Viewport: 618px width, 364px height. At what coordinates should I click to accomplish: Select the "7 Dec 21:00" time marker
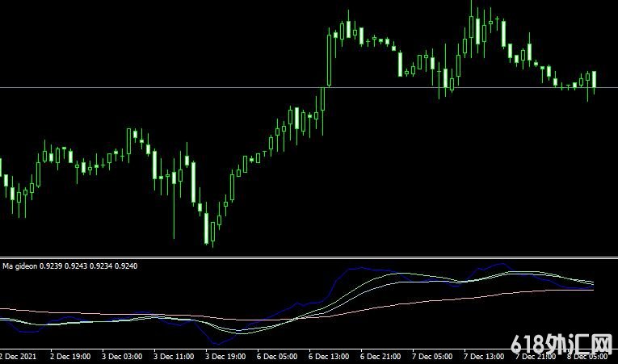pyautogui.click(x=536, y=356)
